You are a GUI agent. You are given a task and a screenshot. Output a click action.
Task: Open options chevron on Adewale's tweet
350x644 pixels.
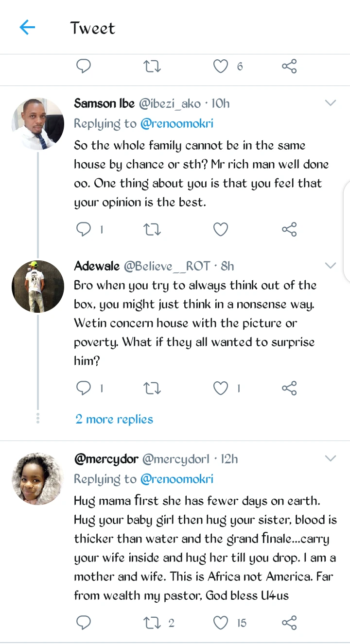click(x=331, y=265)
